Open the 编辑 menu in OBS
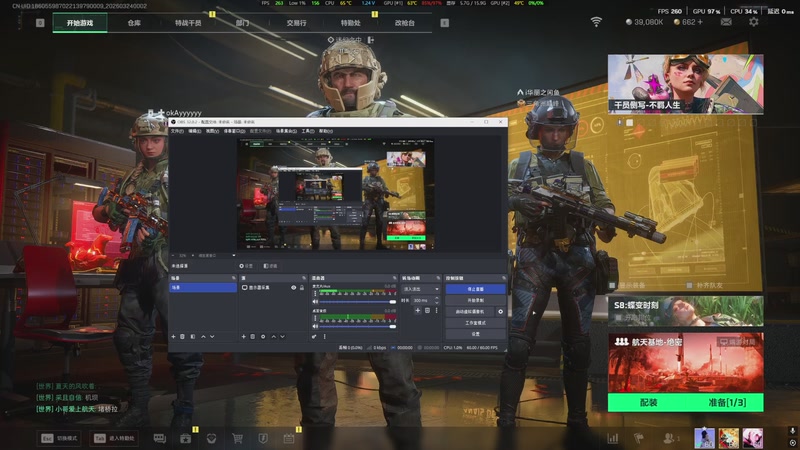The height and width of the screenshot is (450, 800). tap(194, 131)
